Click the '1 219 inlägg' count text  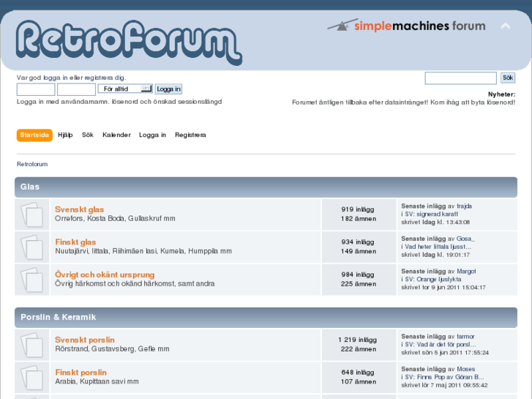[x=358, y=340]
